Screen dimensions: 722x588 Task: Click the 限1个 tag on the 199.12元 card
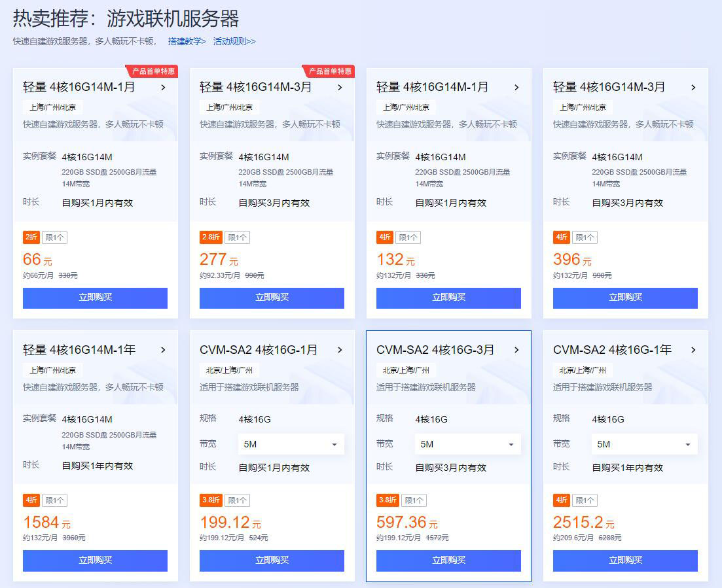click(237, 500)
